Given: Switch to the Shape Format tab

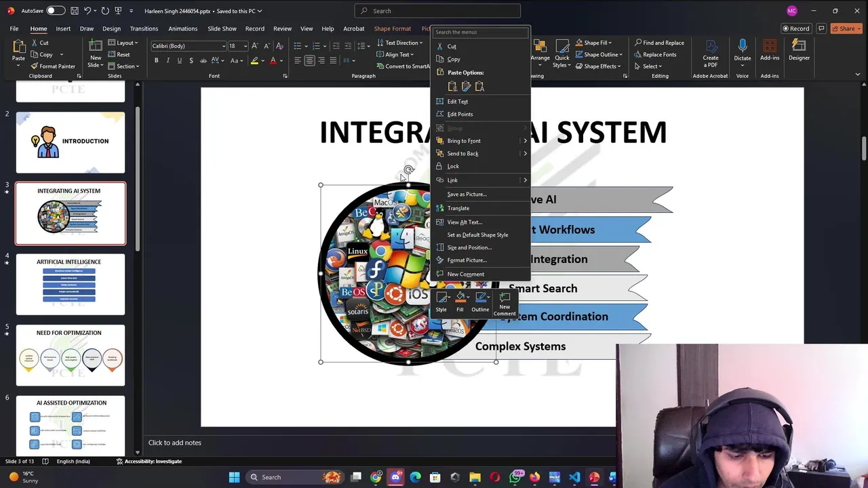Looking at the screenshot, I should pyautogui.click(x=393, y=28).
